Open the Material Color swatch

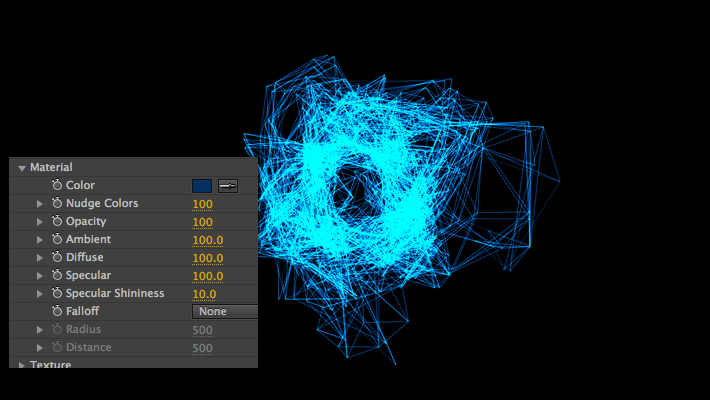click(202, 186)
